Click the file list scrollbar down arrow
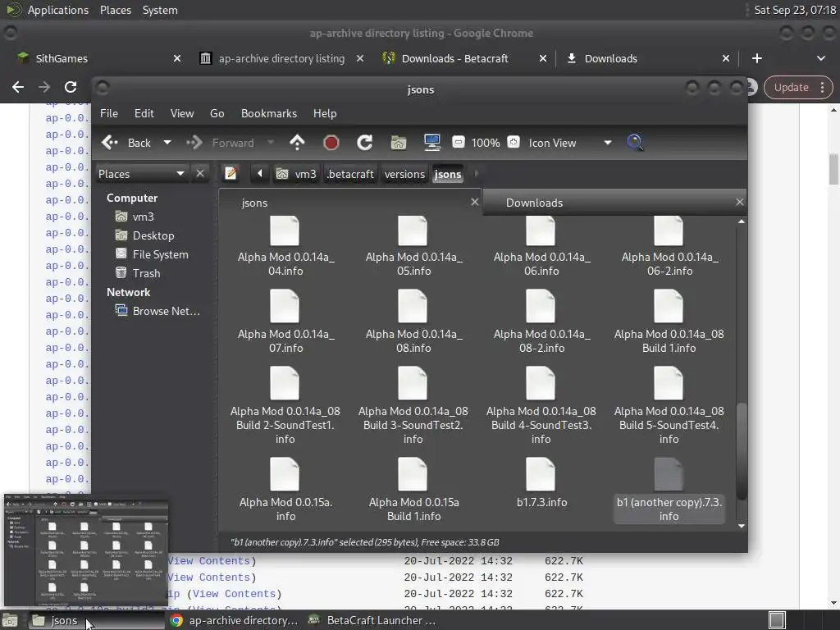This screenshot has width=840, height=630. tap(742, 526)
